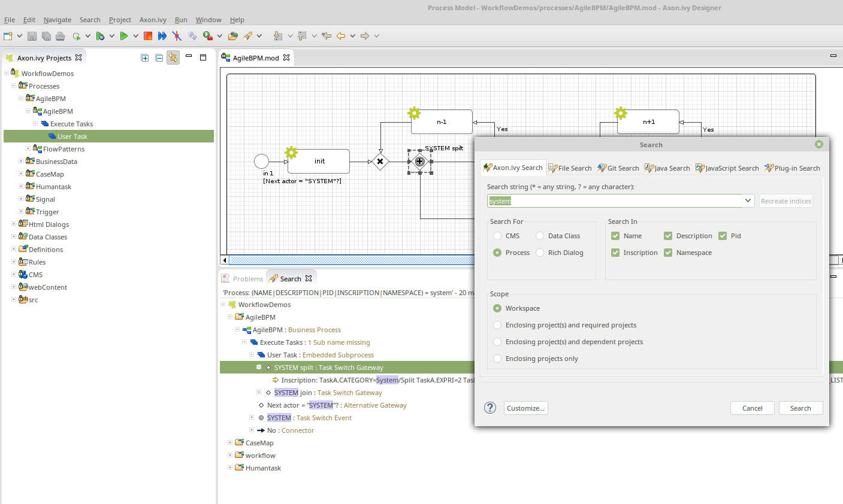Click the Customize... button
This screenshot has width=843, height=504.
click(x=525, y=408)
